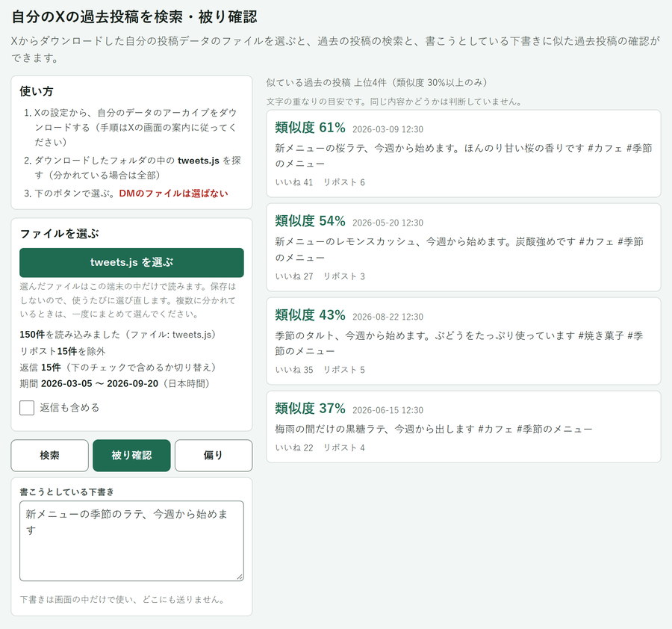The height and width of the screenshot is (629, 672).
Task: Click the page title '自分のXの過去投稿を検索・被り確認'
Action: click(x=134, y=17)
